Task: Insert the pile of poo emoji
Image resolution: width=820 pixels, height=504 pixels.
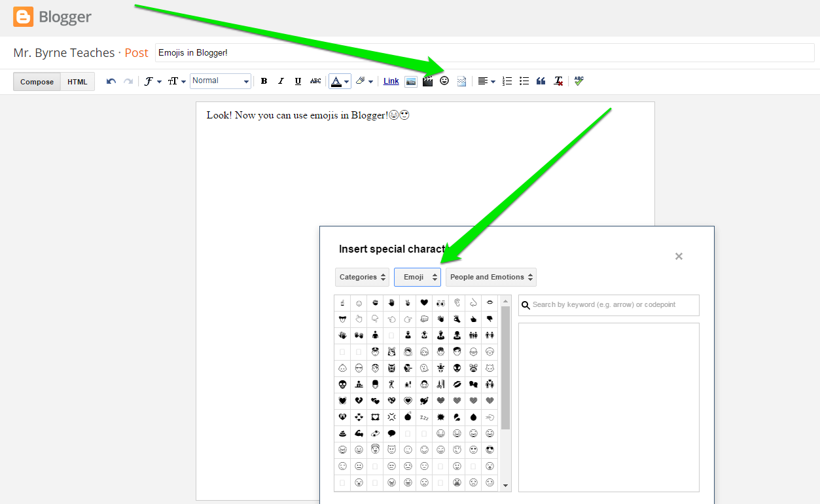Action: coord(342,433)
